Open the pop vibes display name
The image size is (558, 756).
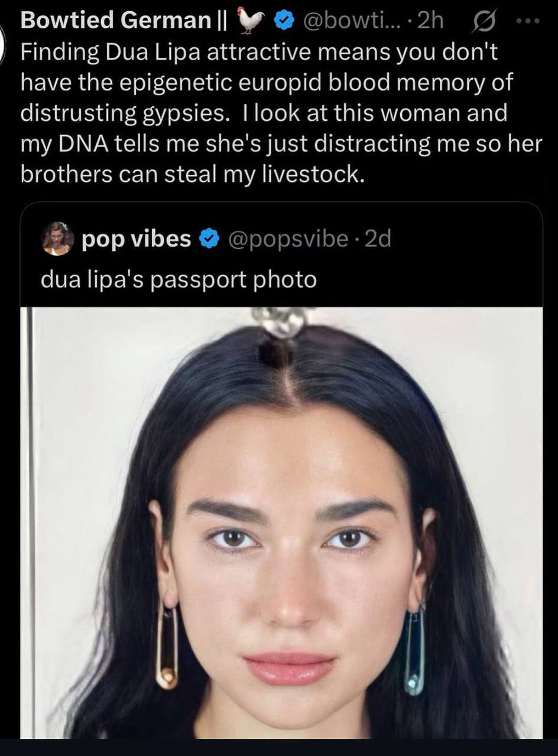click(x=136, y=240)
